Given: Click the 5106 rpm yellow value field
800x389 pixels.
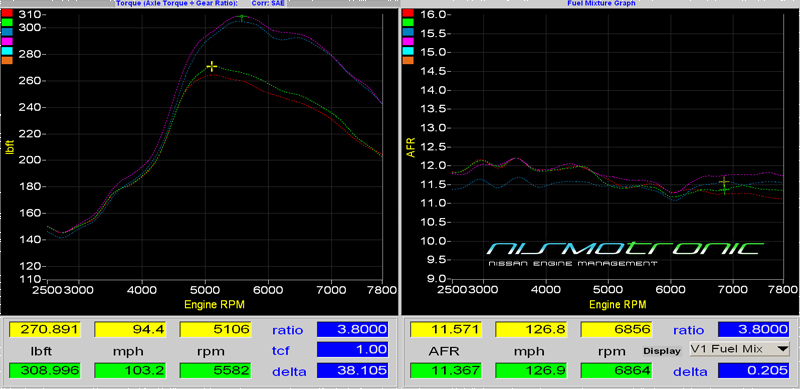Looking at the screenshot, I should tap(215, 329).
